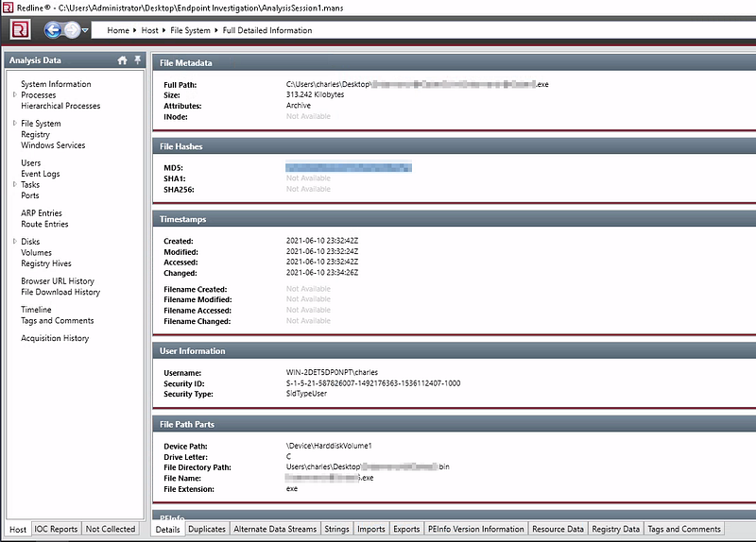Click the File Hashes section header
Screen dimensions: 756x542
455,146
